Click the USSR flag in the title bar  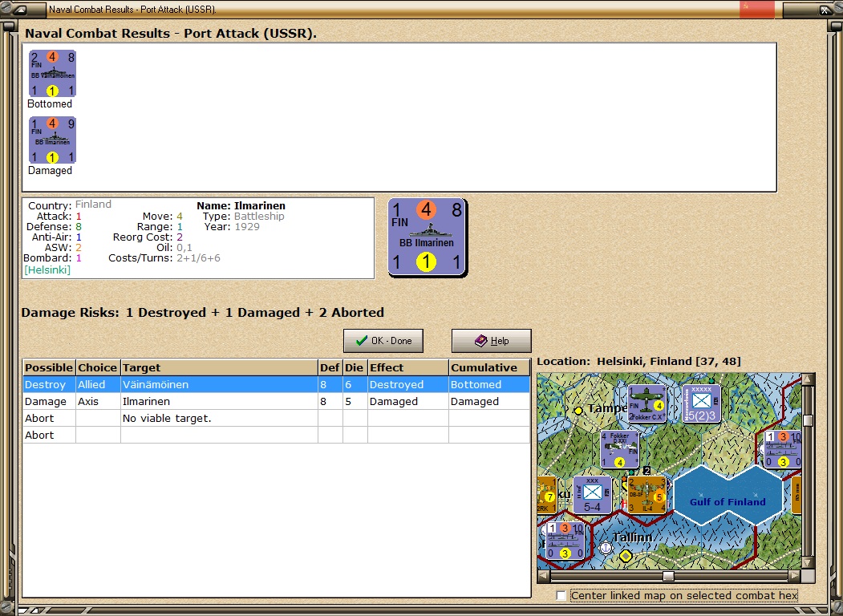pos(757,9)
